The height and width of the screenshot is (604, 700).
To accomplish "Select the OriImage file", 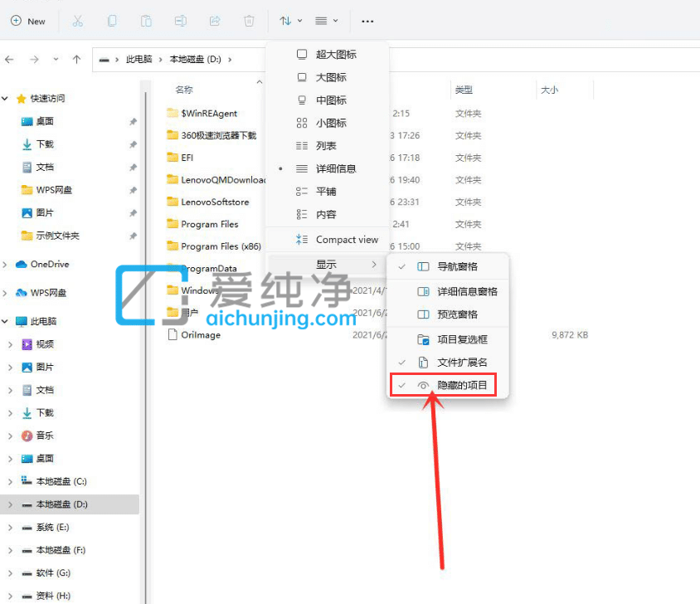I will 194,335.
